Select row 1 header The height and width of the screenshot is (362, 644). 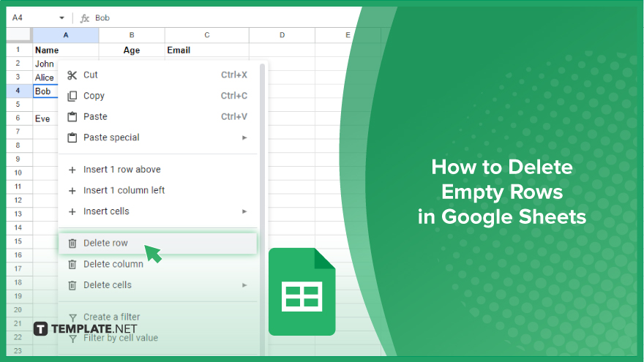(18, 50)
